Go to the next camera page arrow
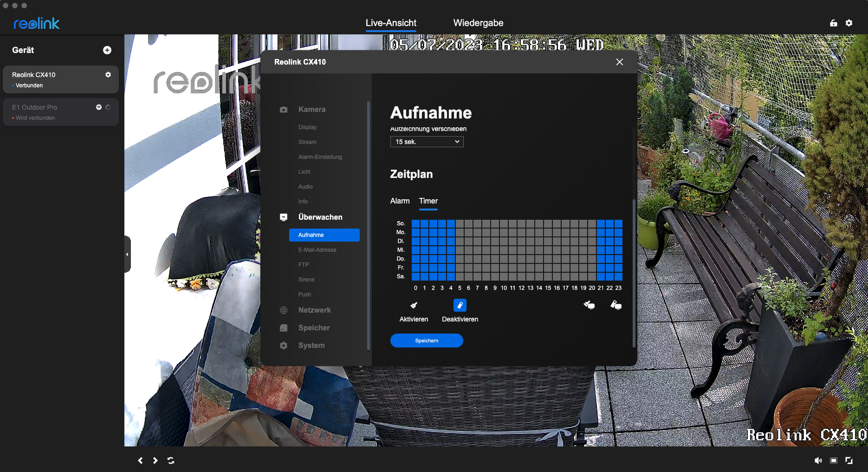The image size is (868, 472). point(155,460)
